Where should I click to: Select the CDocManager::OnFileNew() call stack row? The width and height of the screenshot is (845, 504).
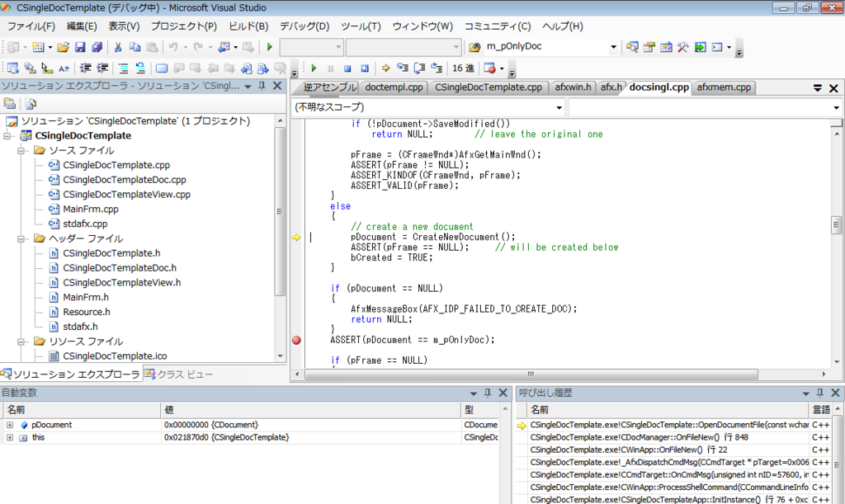coord(668,438)
